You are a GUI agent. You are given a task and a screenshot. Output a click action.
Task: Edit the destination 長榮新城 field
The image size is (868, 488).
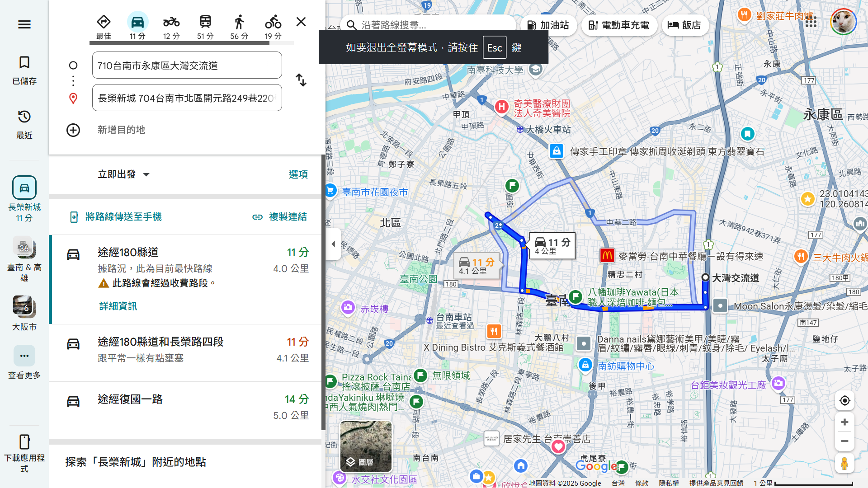pos(187,98)
